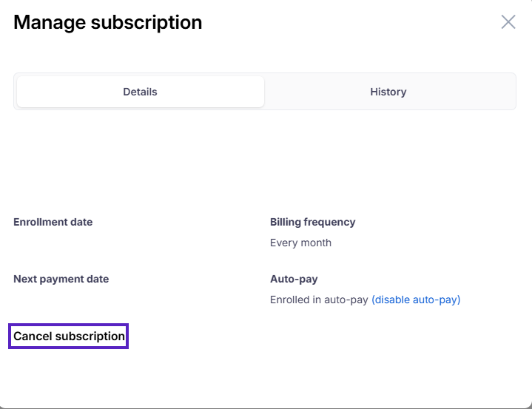This screenshot has width=532, height=409.
Task: Open the History tab
Action: tap(388, 92)
